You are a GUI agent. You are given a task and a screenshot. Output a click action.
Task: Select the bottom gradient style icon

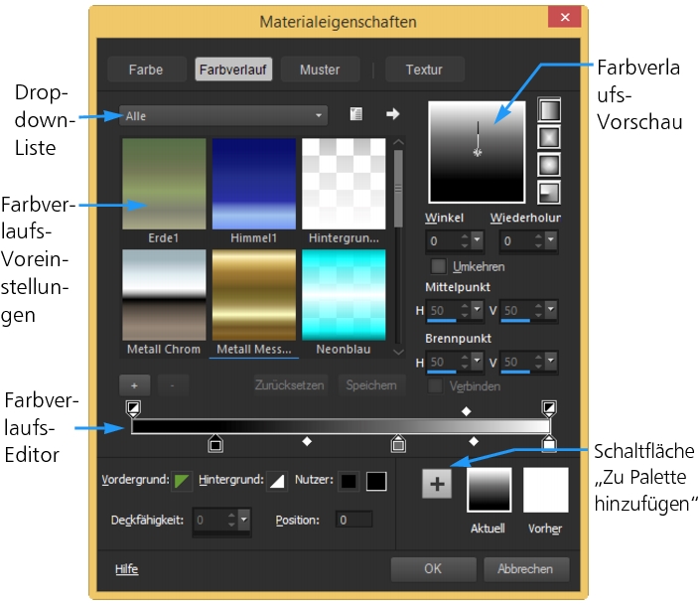(x=548, y=192)
